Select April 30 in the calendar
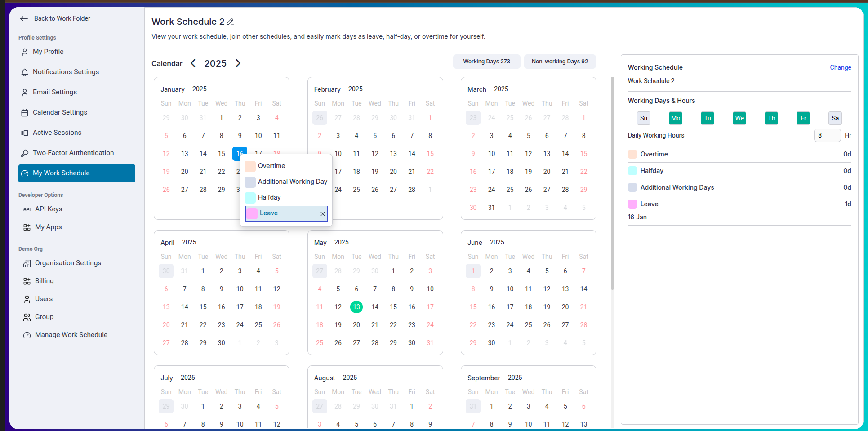The image size is (868, 431). pos(221,343)
